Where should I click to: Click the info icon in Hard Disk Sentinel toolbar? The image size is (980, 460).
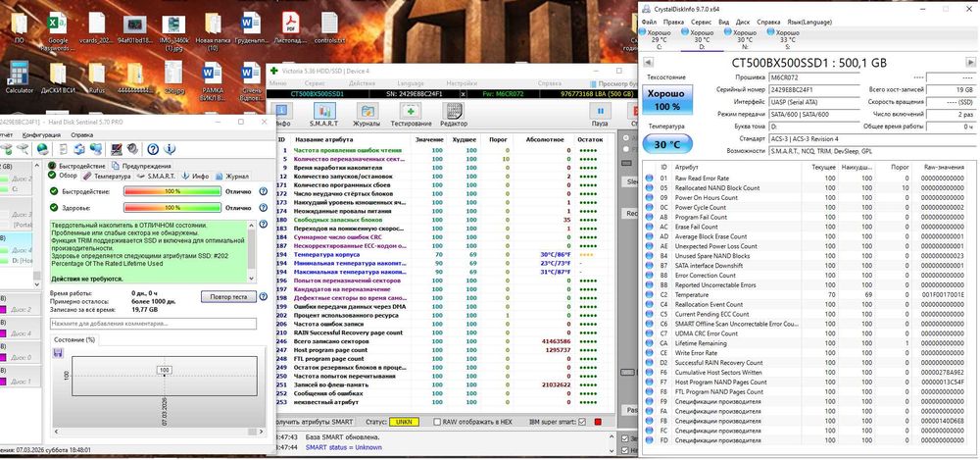point(170,149)
